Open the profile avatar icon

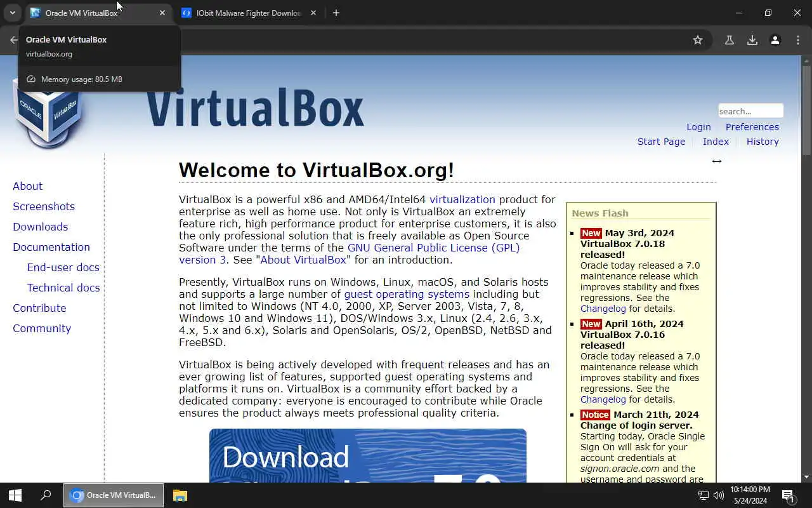pos(775,40)
